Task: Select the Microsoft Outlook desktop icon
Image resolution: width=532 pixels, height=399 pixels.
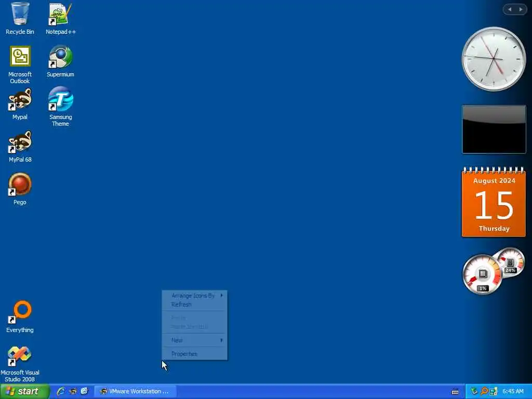Action: [20, 64]
